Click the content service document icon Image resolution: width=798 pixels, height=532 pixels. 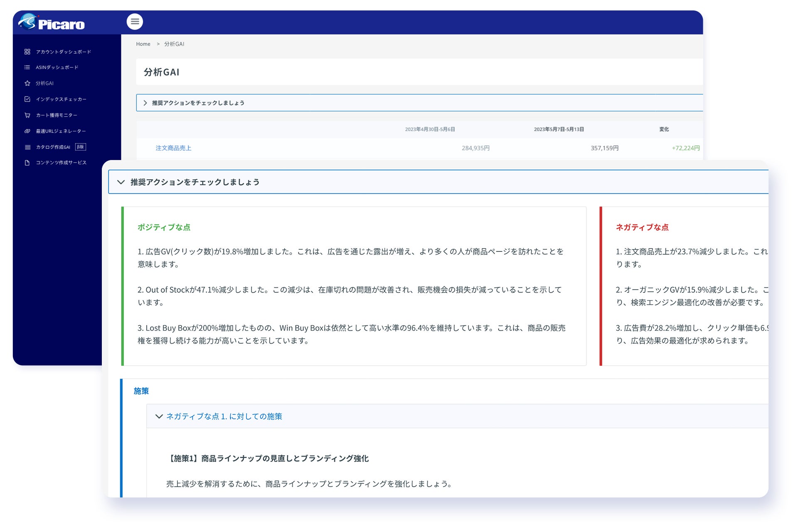(x=27, y=163)
